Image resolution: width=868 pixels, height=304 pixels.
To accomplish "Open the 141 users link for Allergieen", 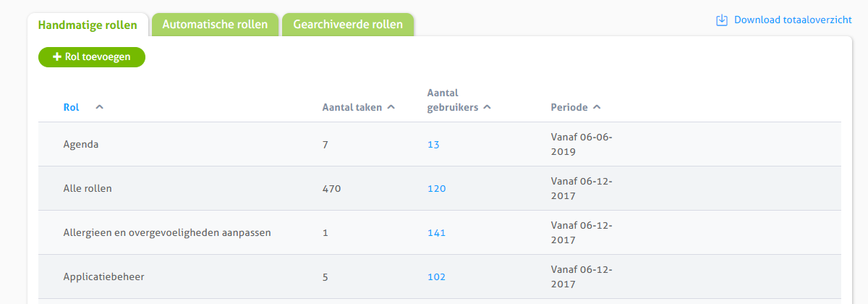I will pyautogui.click(x=436, y=233).
